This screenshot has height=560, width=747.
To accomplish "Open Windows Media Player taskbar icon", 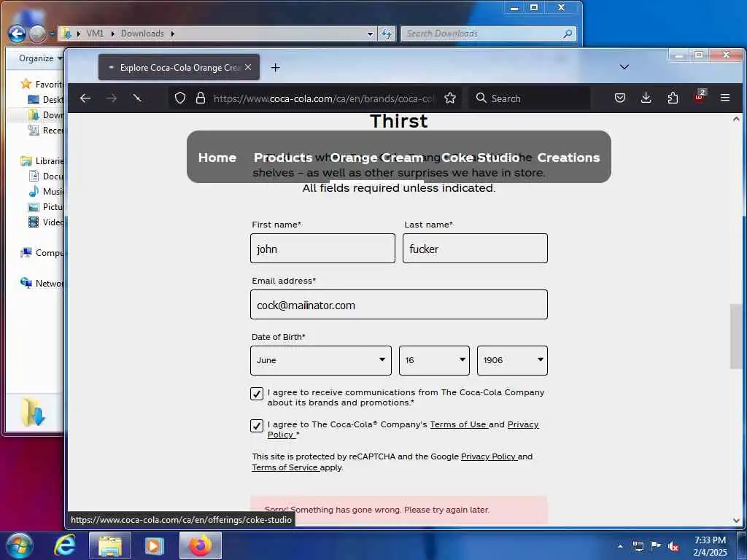I will coord(154,545).
